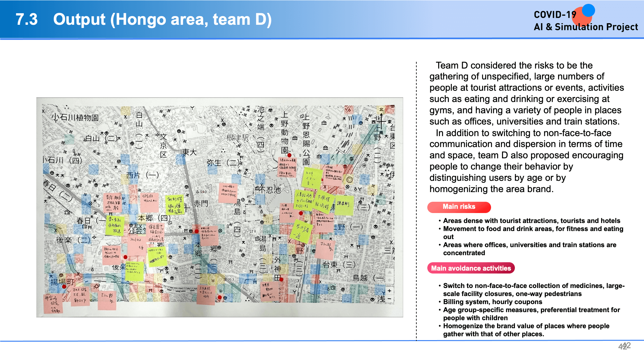Click the map label '不忍池'
This screenshot has width=644, height=362.
tap(268, 190)
